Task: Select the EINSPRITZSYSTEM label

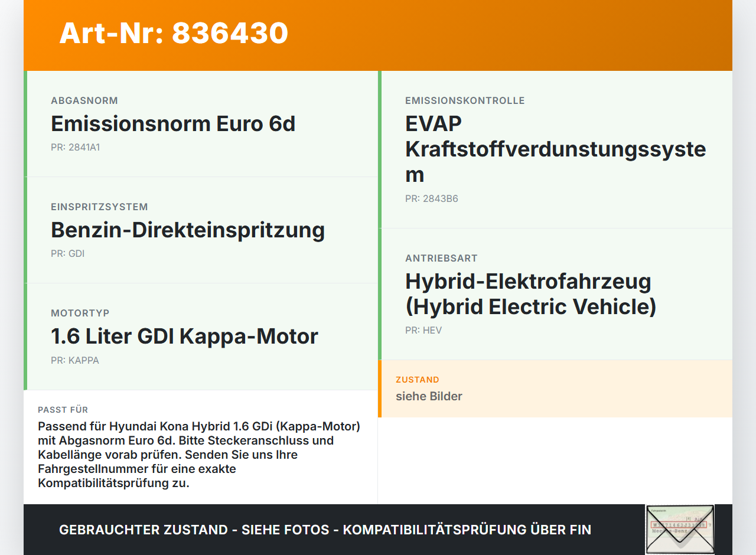Action: [x=99, y=207]
